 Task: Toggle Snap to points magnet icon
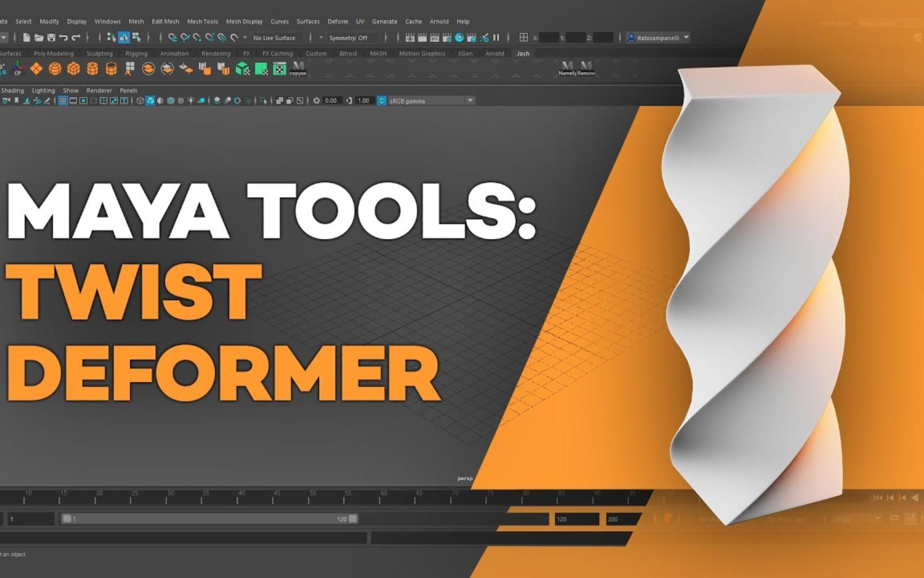point(197,37)
